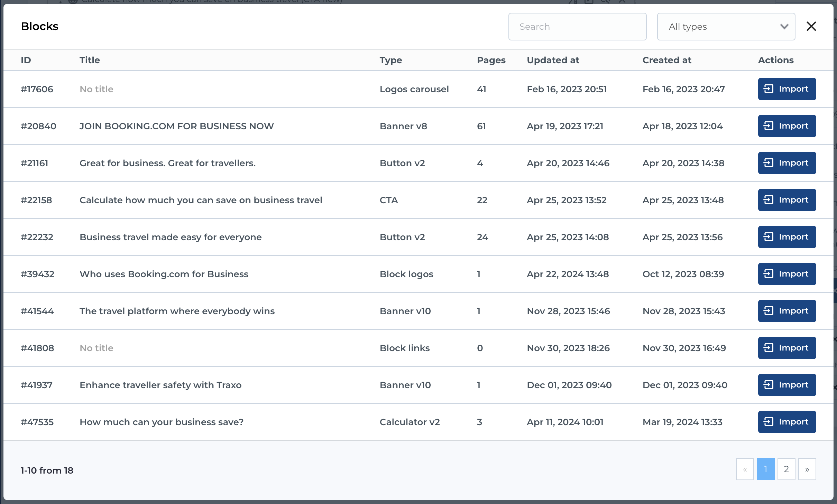Screen dimensions: 837x504
Task: Open the All types filter dropdown
Action: click(725, 26)
